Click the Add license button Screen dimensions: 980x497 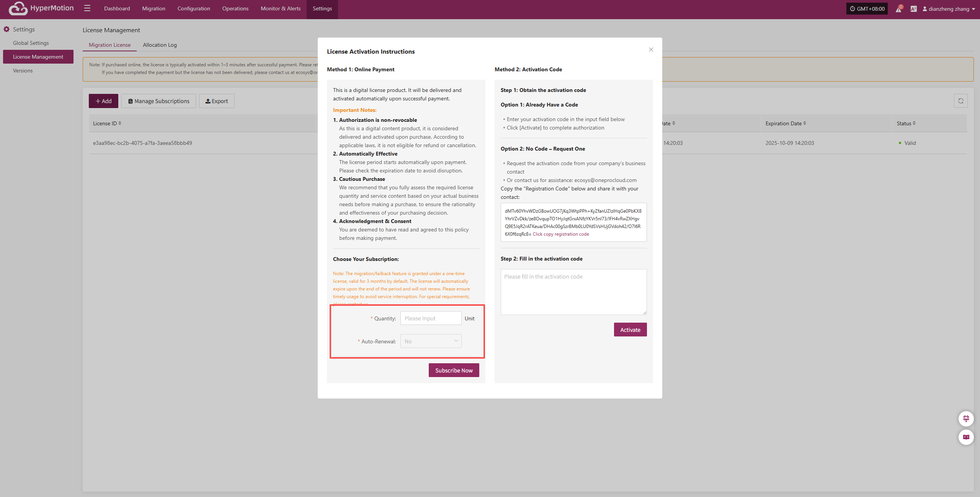(x=103, y=101)
